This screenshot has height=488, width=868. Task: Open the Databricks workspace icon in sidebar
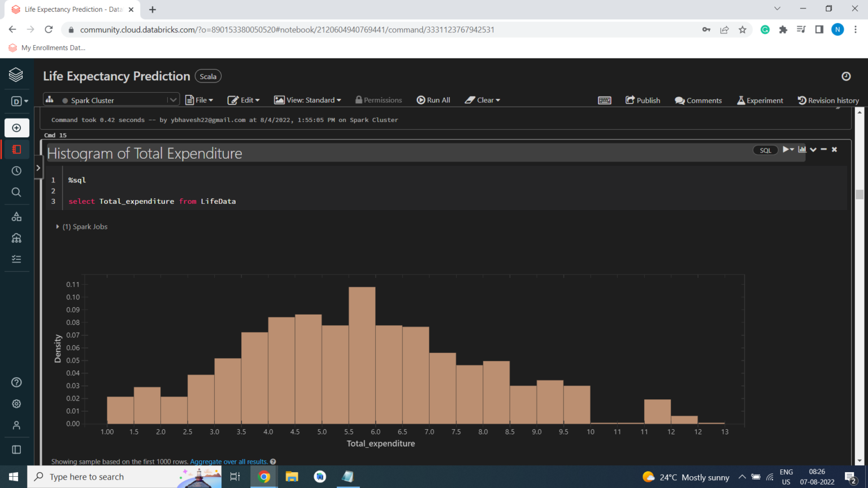16,75
